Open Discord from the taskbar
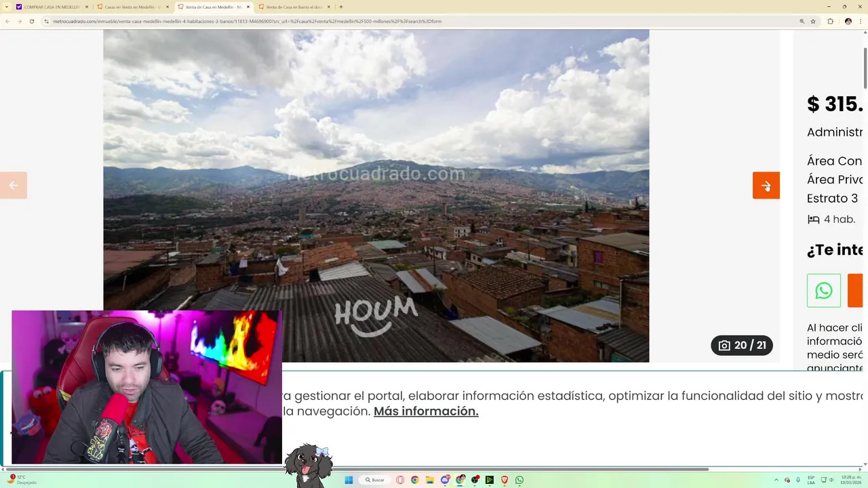Screen dimensions: 868x488 [x=445, y=480]
